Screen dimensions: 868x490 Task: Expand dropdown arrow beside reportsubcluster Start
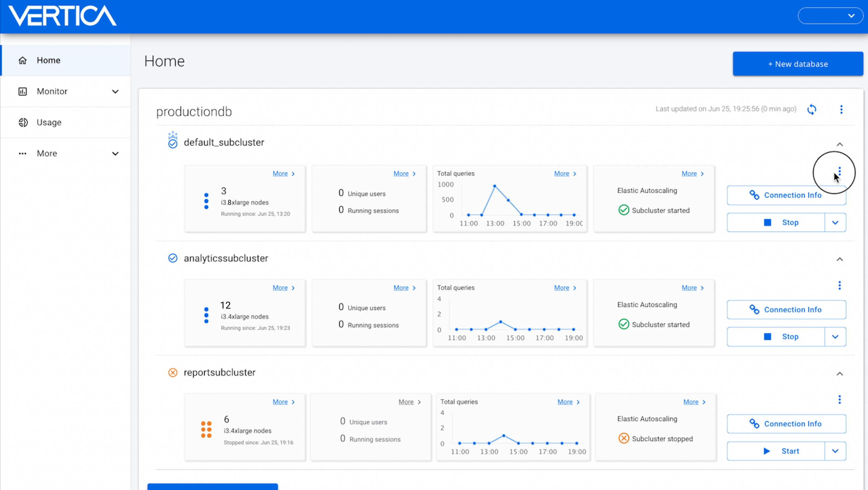835,451
